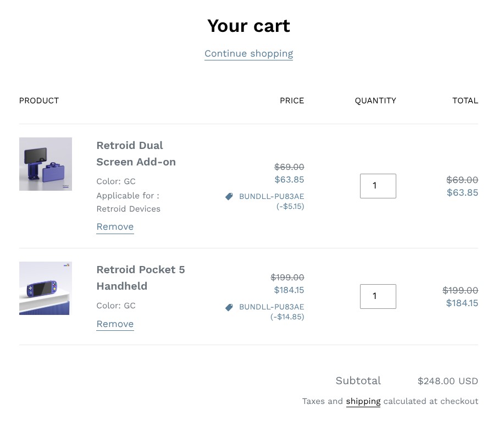Click the Pocket 5 Handheld quantity field
504x421 pixels.
click(x=378, y=296)
